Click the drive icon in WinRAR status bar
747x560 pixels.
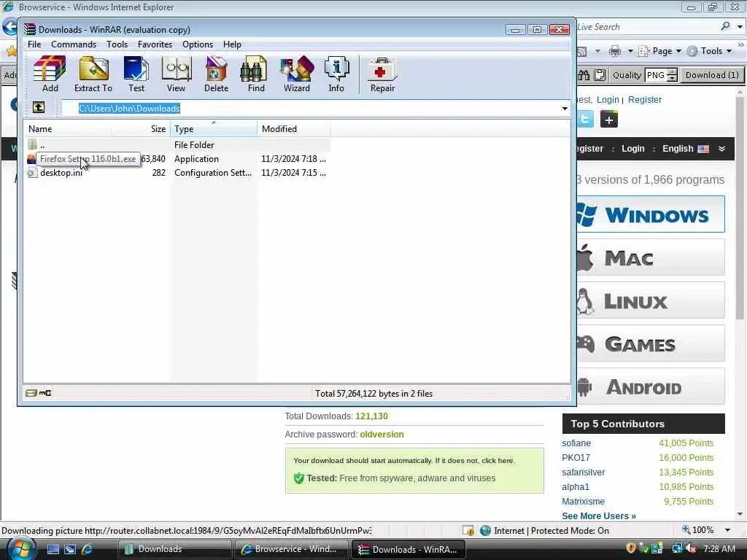pos(31,393)
